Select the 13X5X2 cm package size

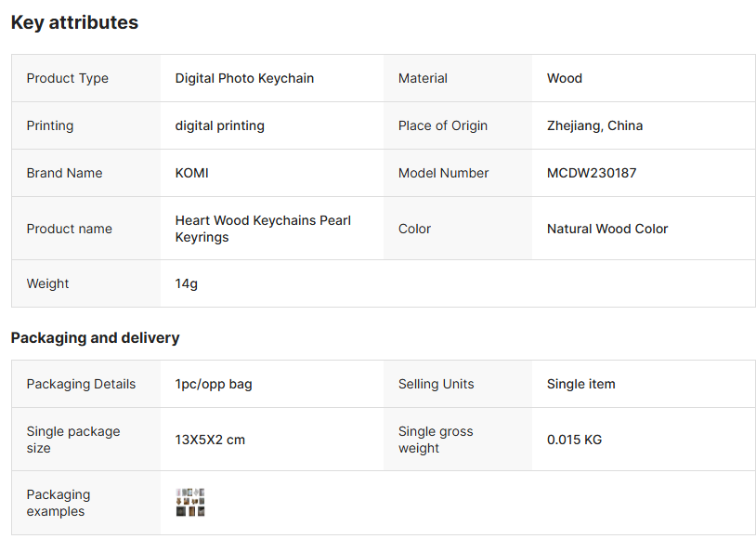(x=210, y=440)
